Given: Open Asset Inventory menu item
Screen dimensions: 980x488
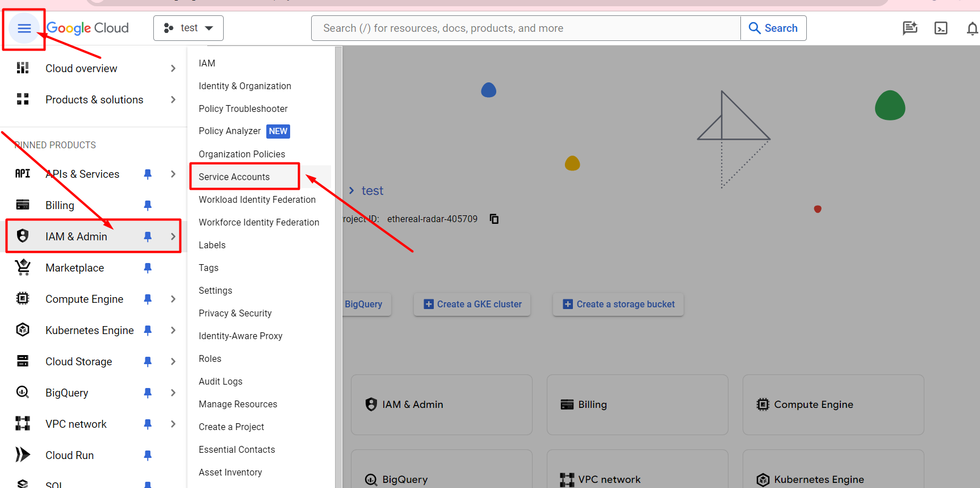Looking at the screenshot, I should (230, 472).
